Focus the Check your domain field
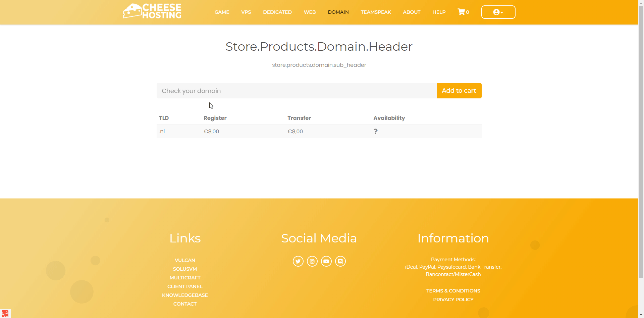This screenshot has width=644, height=318. (x=296, y=91)
